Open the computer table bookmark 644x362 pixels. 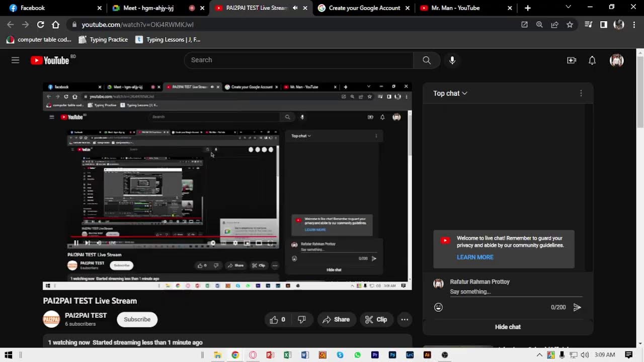pyautogui.click(x=39, y=40)
